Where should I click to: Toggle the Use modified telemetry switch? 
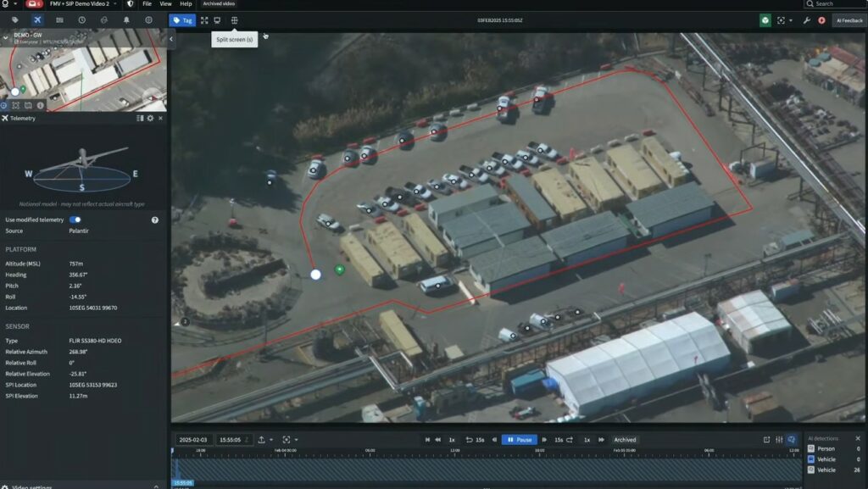coord(75,219)
